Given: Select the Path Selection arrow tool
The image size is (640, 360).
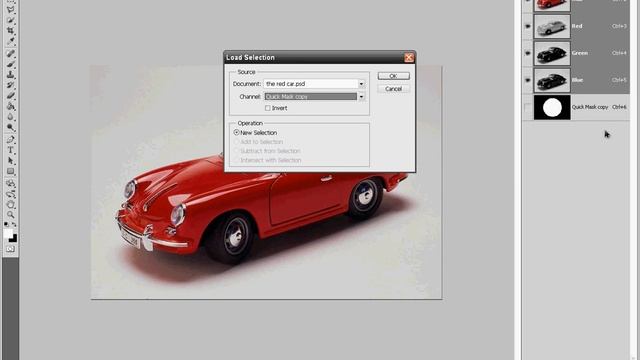Looking at the screenshot, I should 11,160.
